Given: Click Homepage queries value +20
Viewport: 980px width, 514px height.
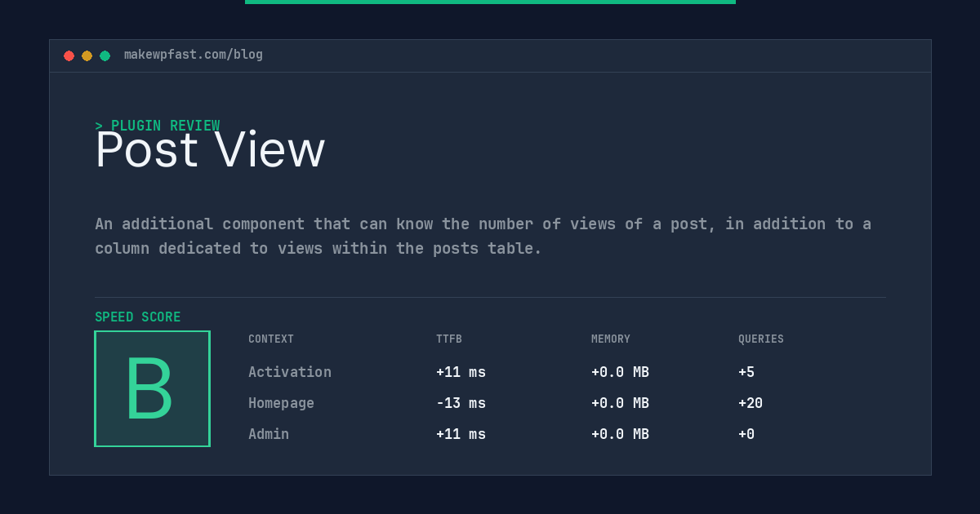Looking at the screenshot, I should (x=751, y=403).
